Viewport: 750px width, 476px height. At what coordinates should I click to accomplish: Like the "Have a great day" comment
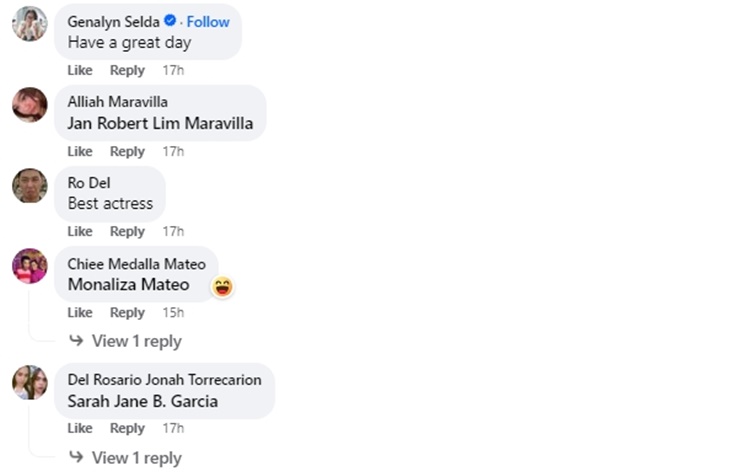tap(80, 70)
